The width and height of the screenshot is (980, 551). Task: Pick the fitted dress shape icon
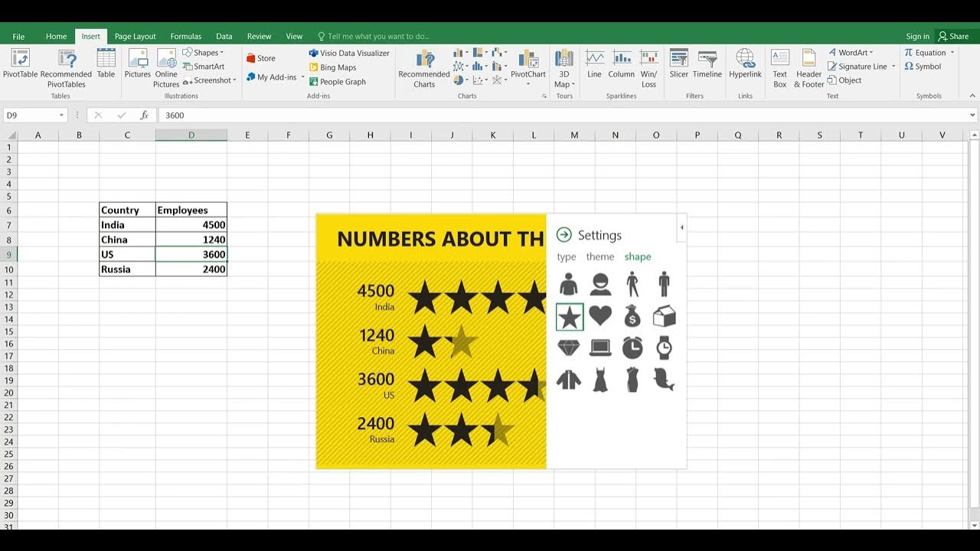pos(632,380)
